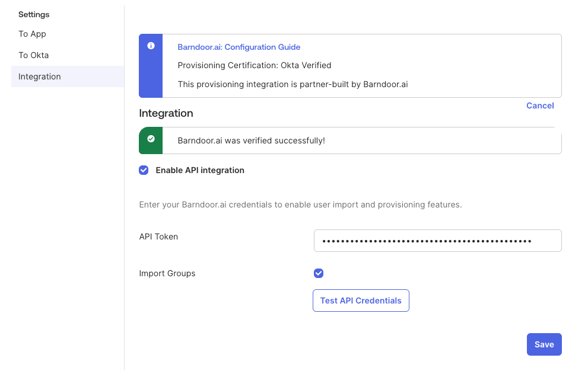Click the 'Import Groups' label
This screenshot has height=377, width=588.
pyautogui.click(x=167, y=274)
